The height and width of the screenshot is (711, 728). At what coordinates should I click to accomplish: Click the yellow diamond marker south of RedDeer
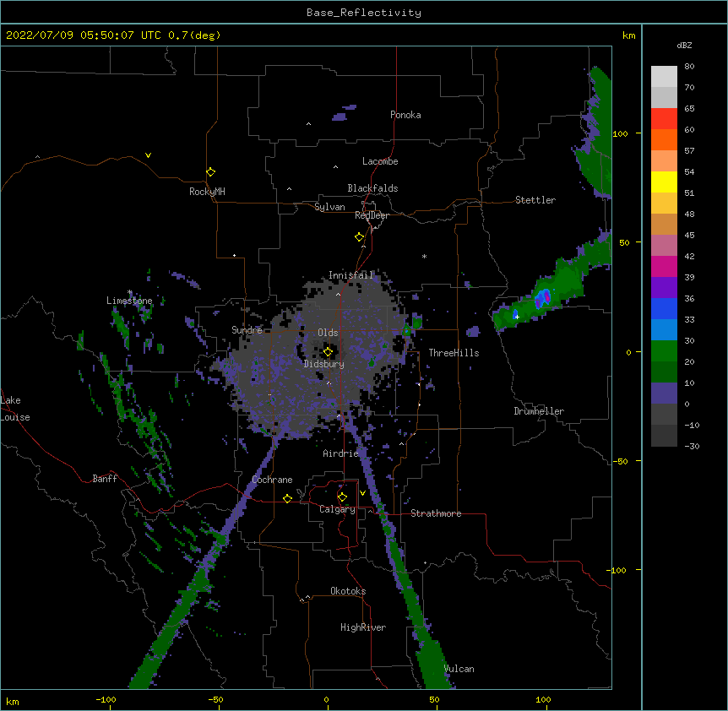click(360, 237)
